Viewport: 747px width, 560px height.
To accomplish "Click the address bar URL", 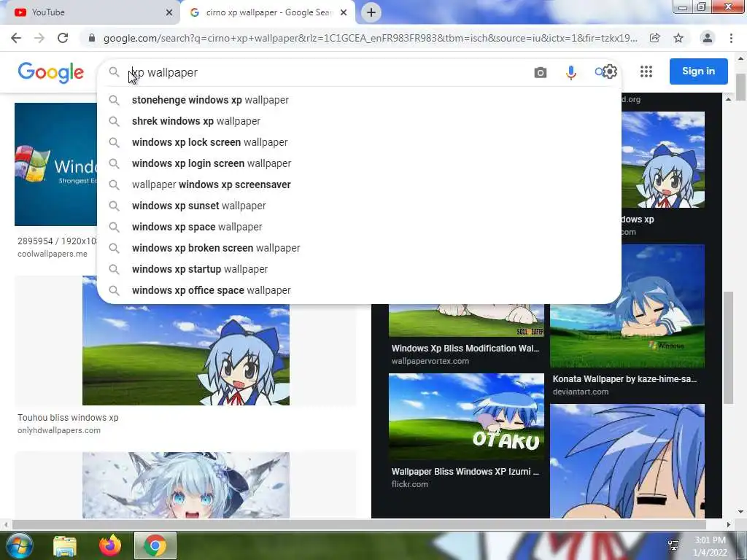I will point(370,38).
